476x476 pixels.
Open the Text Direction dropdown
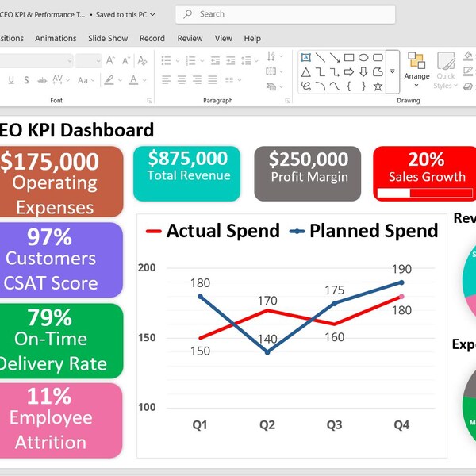(274, 56)
